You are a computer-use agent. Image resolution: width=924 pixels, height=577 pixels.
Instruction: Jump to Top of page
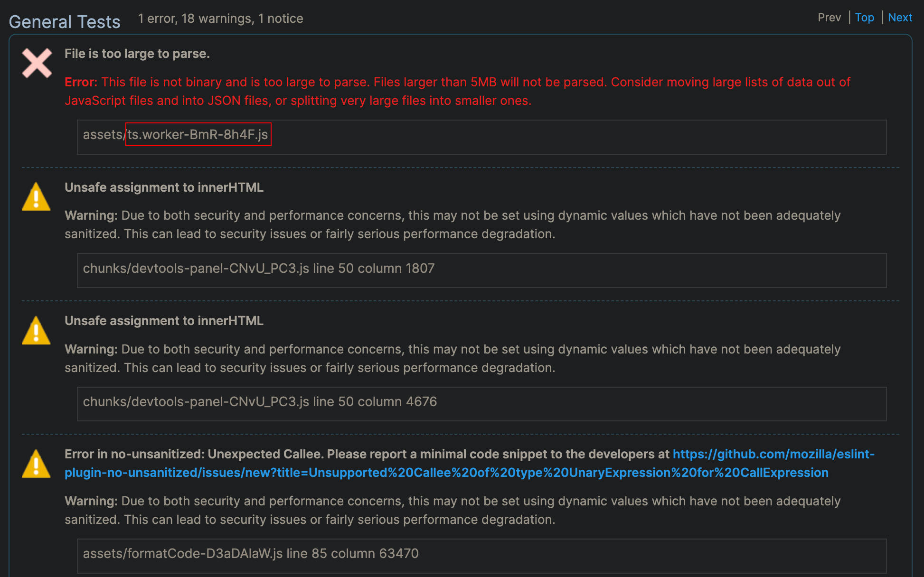pyautogui.click(x=864, y=18)
